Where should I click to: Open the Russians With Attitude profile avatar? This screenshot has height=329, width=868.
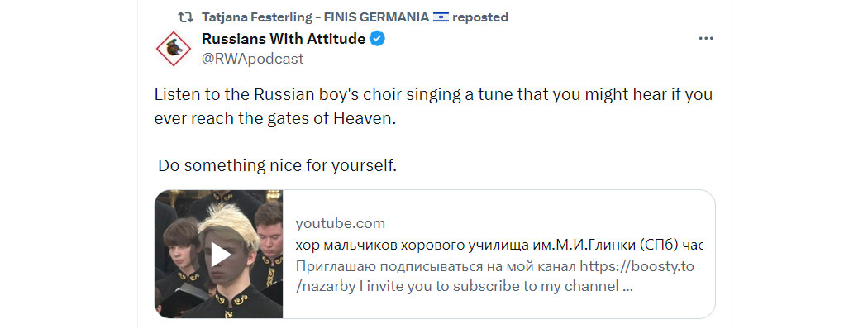click(174, 49)
